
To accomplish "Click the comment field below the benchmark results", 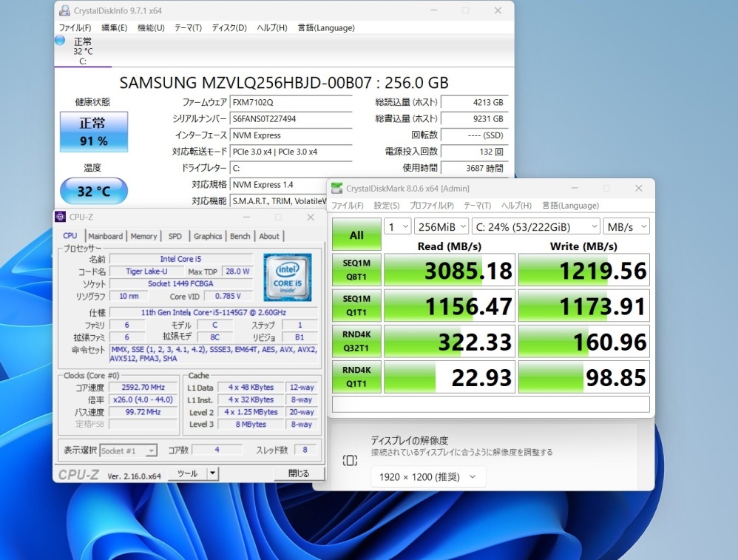I will pyautogui.click(x=491, y=404).
